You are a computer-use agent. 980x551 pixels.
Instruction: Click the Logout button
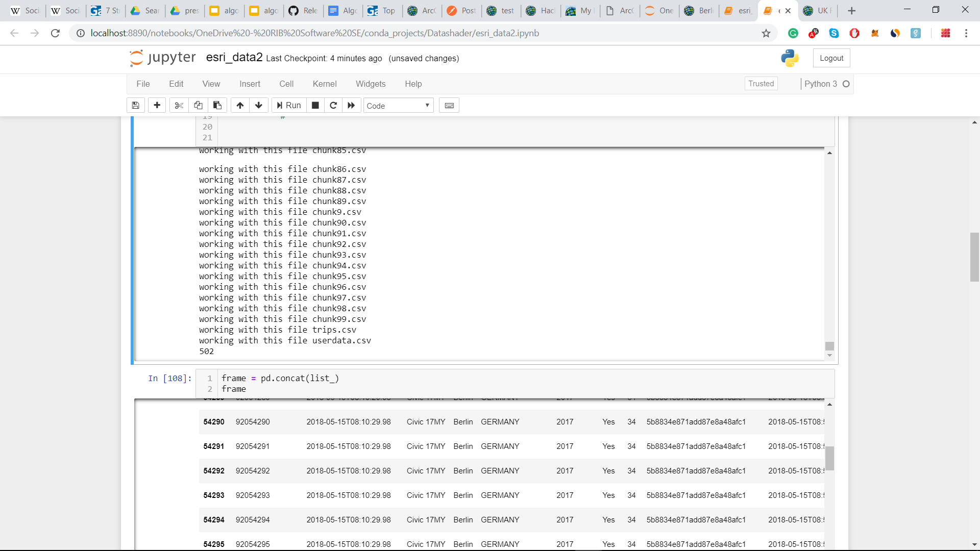point(831,58)
